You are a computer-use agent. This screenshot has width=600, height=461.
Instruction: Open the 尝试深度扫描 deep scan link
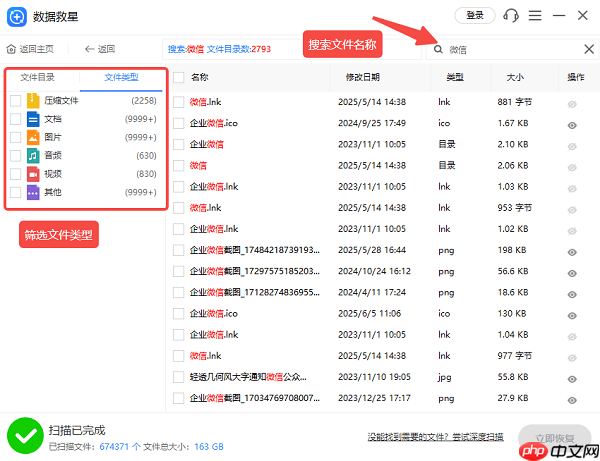[478, 437]
